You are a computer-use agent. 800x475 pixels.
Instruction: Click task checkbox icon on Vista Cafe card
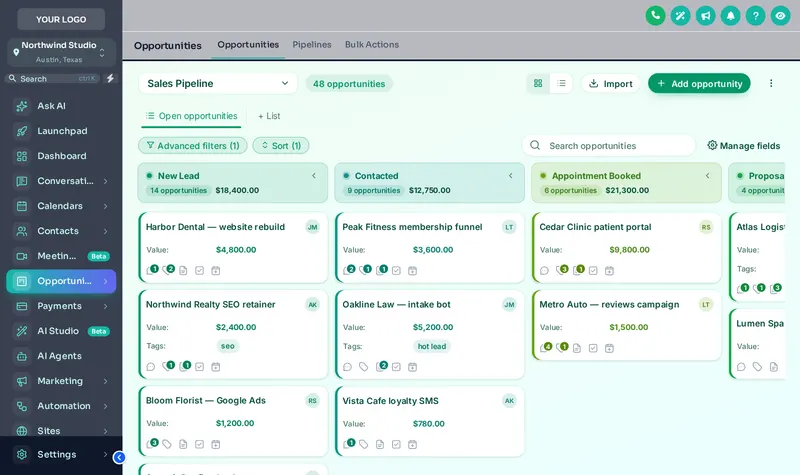pos(396,444)
